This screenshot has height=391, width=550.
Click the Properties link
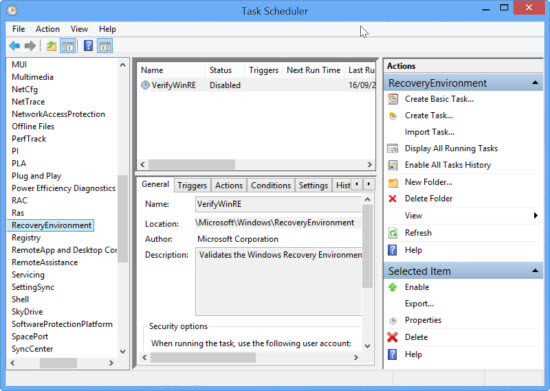pos(423,320)
